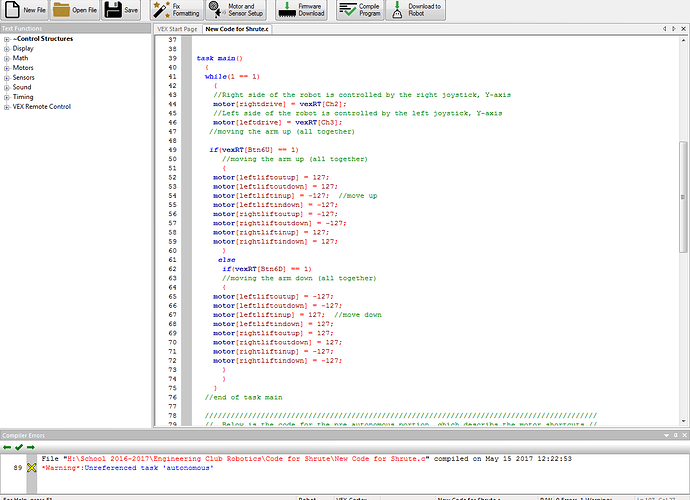Click 'if(vexRT[Btn6U] == 1)' line

tap(254, 150)
